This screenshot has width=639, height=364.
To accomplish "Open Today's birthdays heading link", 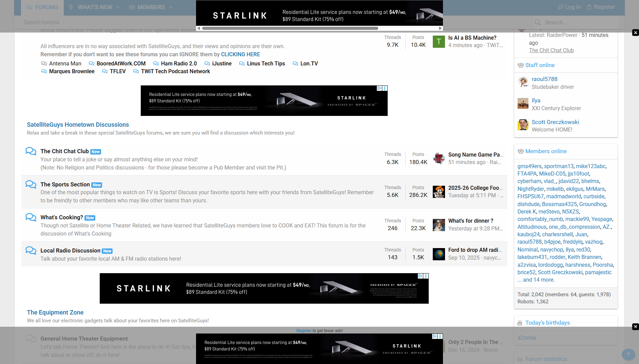I will pos(547,323).
